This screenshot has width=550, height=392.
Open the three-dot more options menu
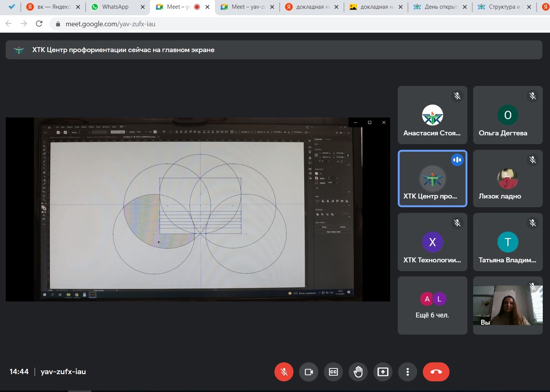[x=408, y=372]
